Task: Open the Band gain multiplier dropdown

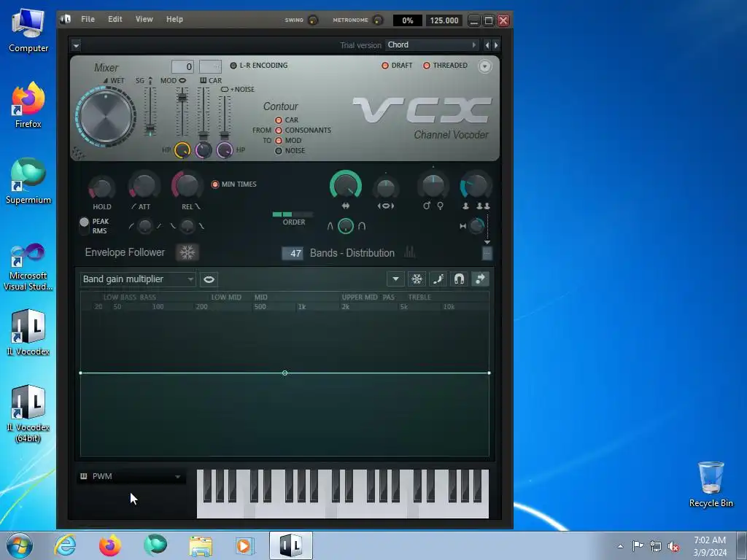Action: click(x=138, y=279)
